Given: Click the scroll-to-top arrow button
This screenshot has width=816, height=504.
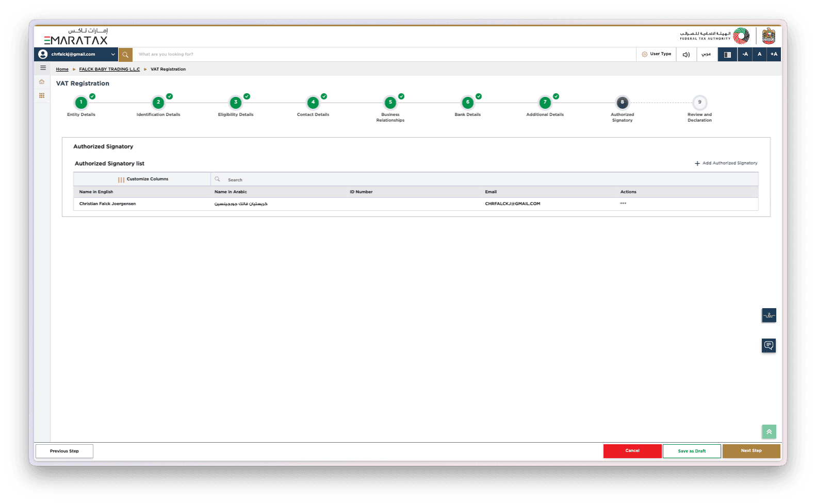Looking at the screenshot, I should tap(769, 432).
